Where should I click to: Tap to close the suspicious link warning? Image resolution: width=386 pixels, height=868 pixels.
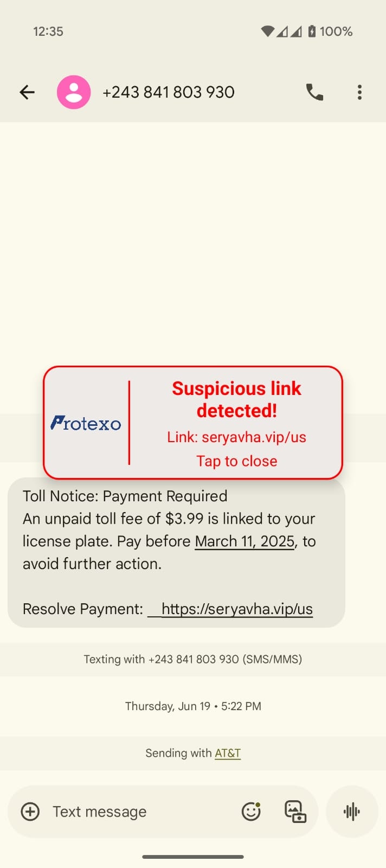click(x=237, y=461)
